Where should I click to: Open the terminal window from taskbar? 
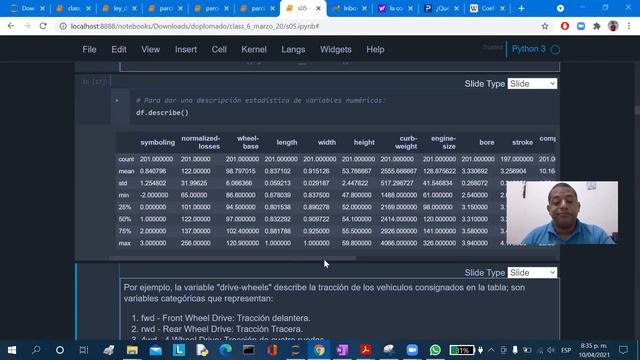(x=249, y=350)
